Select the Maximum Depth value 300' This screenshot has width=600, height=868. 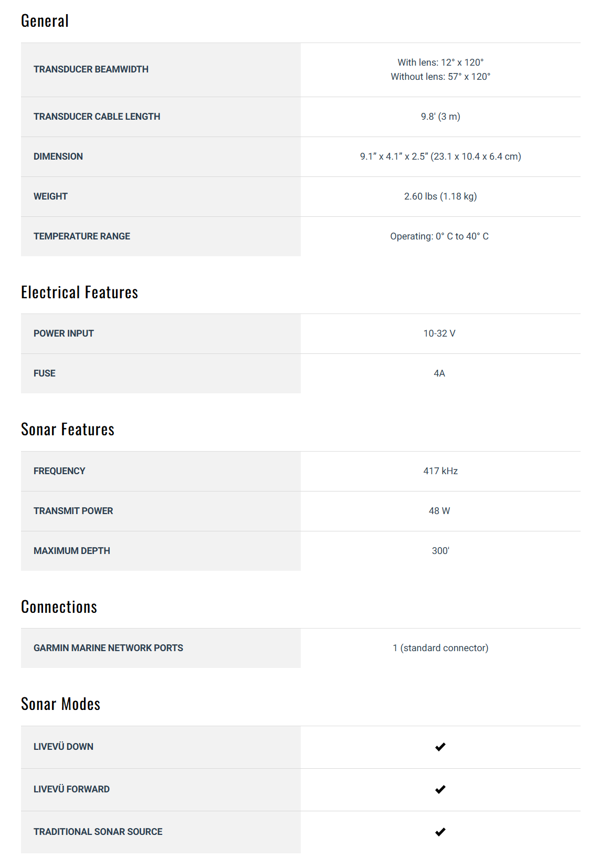[440, 551]
